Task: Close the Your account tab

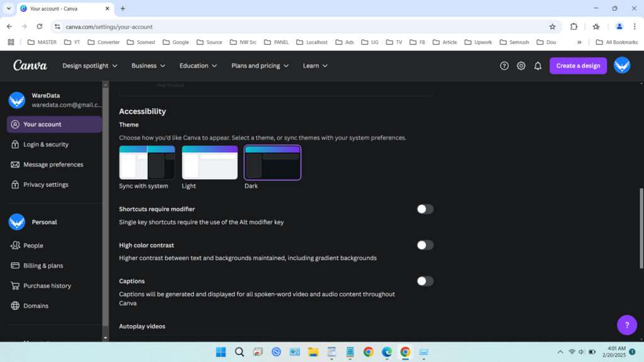Action: click(x=107, y=8)
